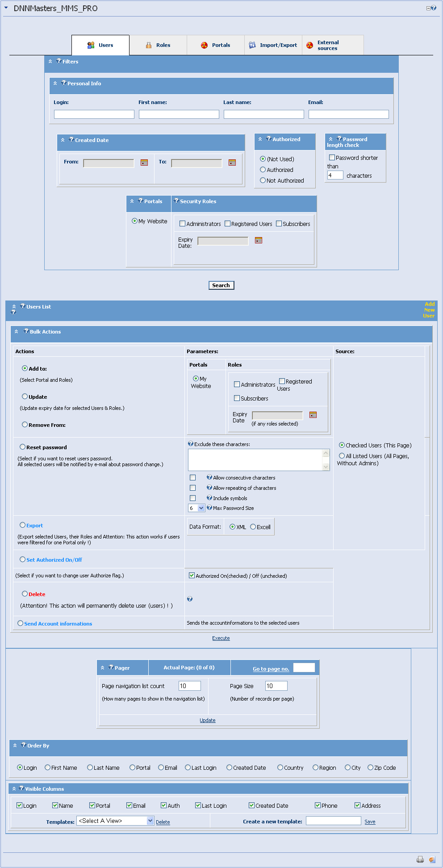Image resolution: width=443 pixels, height=868 pixels.
Task: Switch to the Portals tab
Action: (x=216, y=45)
